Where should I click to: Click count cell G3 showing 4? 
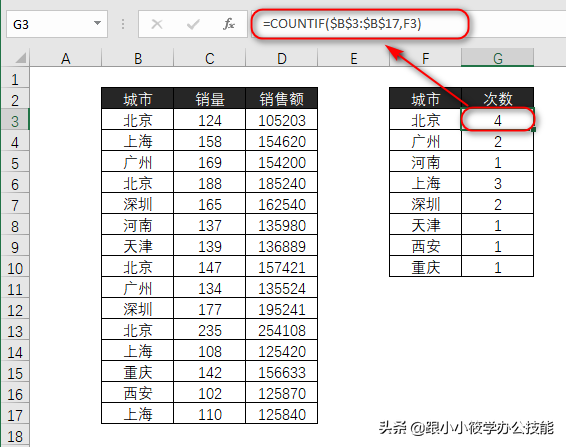click(x=497, y=120)
